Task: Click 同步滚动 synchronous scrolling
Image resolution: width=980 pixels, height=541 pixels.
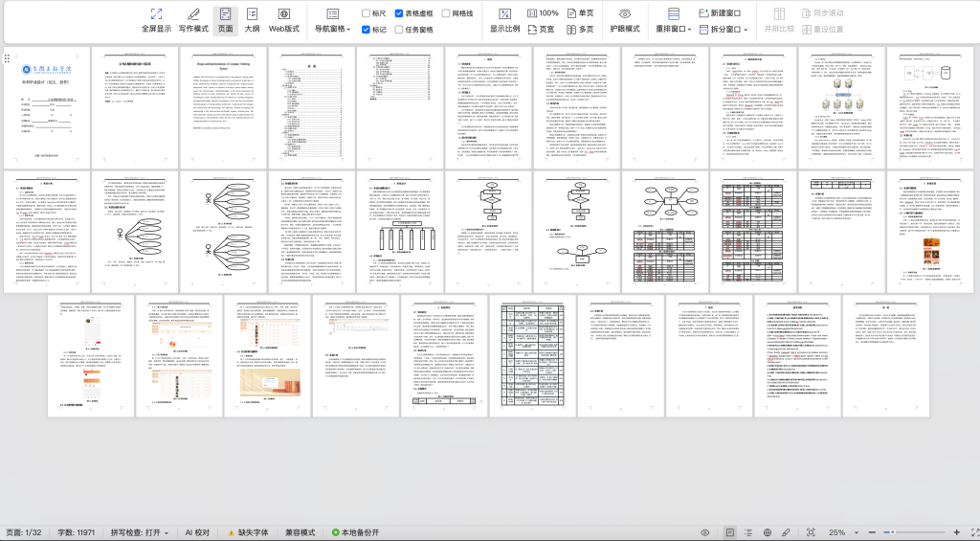Action: pos(822,13)
